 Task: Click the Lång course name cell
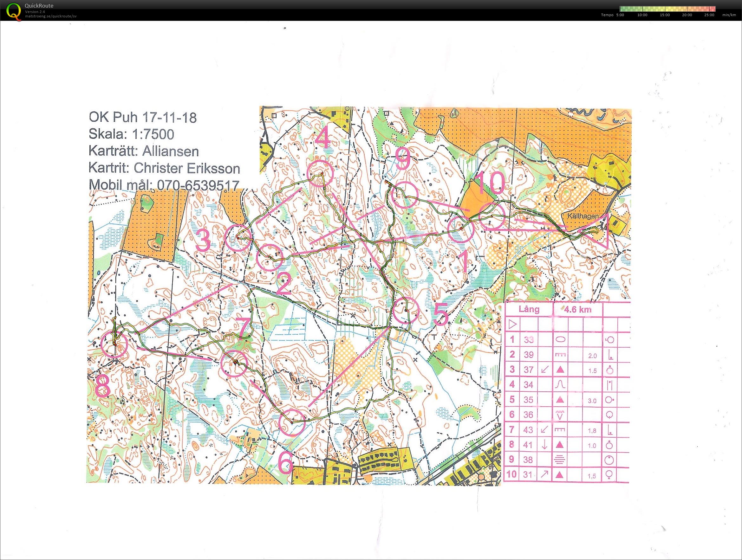click(x=529, y=309)
